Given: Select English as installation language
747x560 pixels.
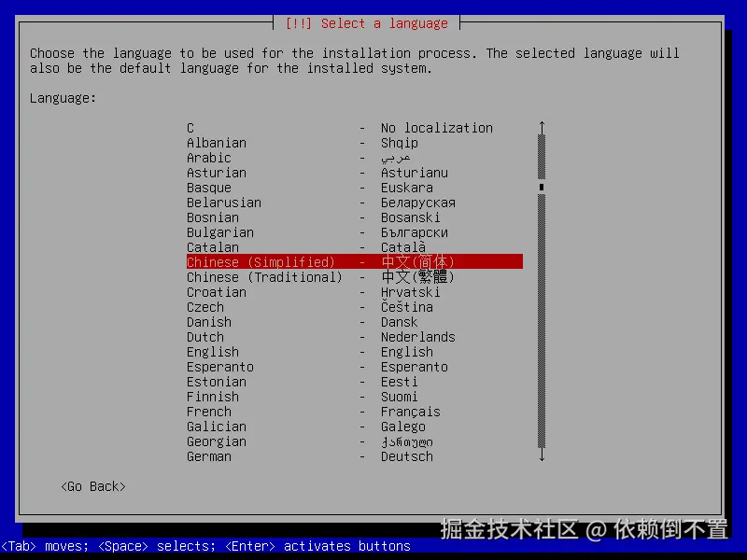Looking at the screenshot, I should coord(355,352).
